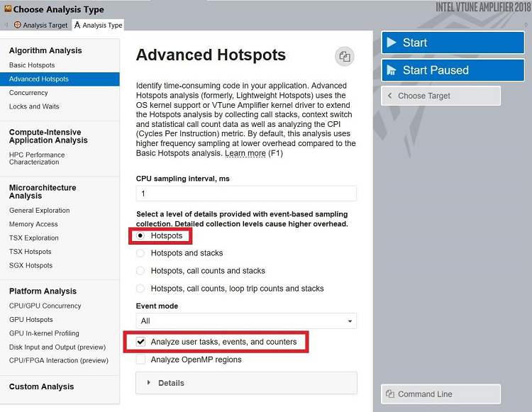Click the VTune icon beside Choose Analysis Type
Image resolution: width=532 pixels, height=412 pixels.
click(x=8, y=9)
